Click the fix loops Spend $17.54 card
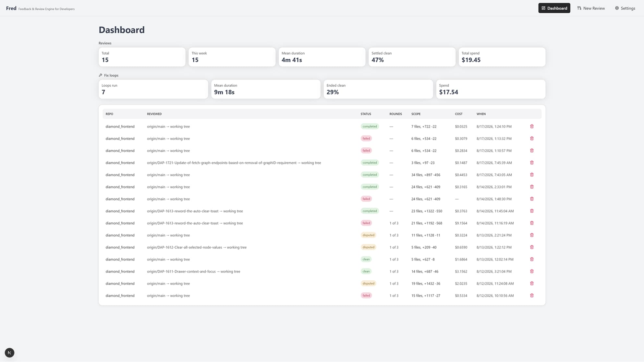This screenshot has width=644, height=362. click(x=491, y=89)
